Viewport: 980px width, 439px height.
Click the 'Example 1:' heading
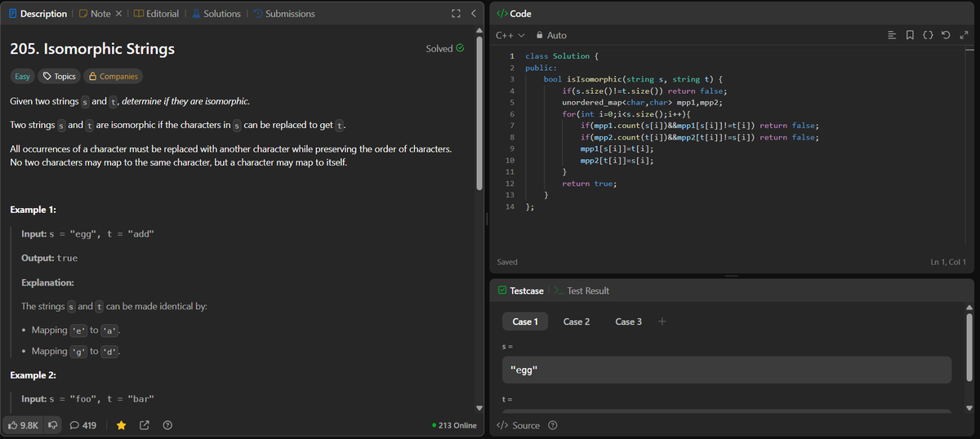[x=33, y=210]
